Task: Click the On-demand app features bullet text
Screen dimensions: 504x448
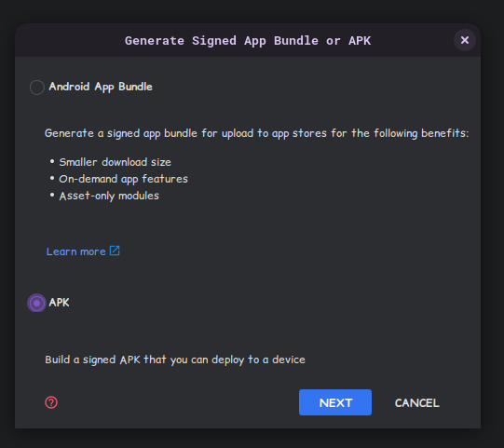Action: pyautogui.click(x=123, y=179)
